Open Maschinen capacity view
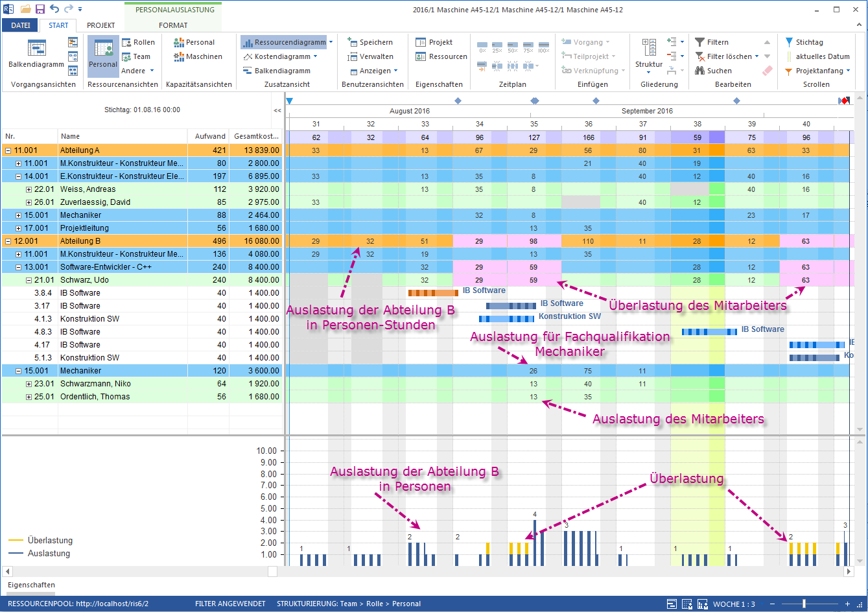 [198, 56]
